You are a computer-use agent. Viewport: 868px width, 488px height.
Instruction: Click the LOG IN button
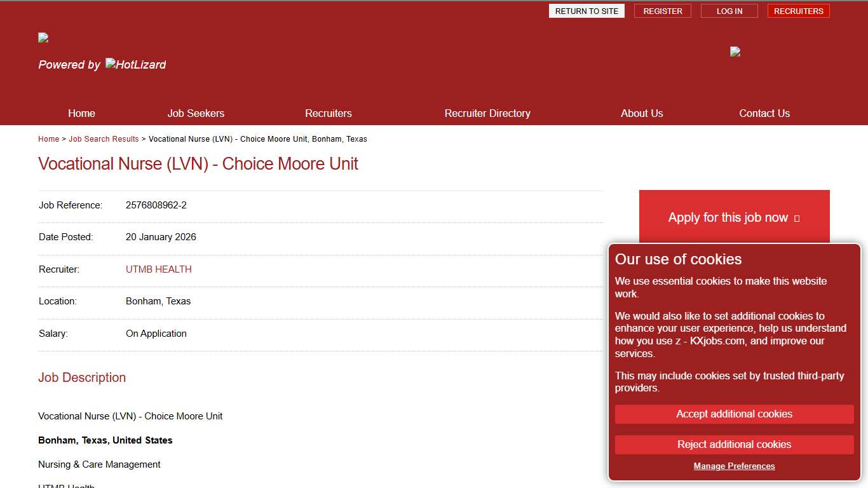click(x=729, y=11)
